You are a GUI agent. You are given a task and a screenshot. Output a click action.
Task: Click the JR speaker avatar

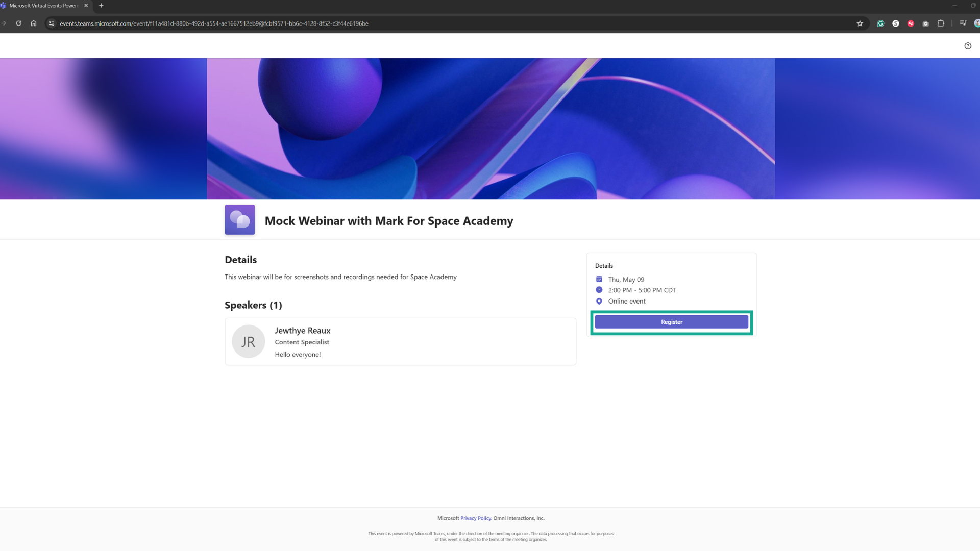point(248,341)
